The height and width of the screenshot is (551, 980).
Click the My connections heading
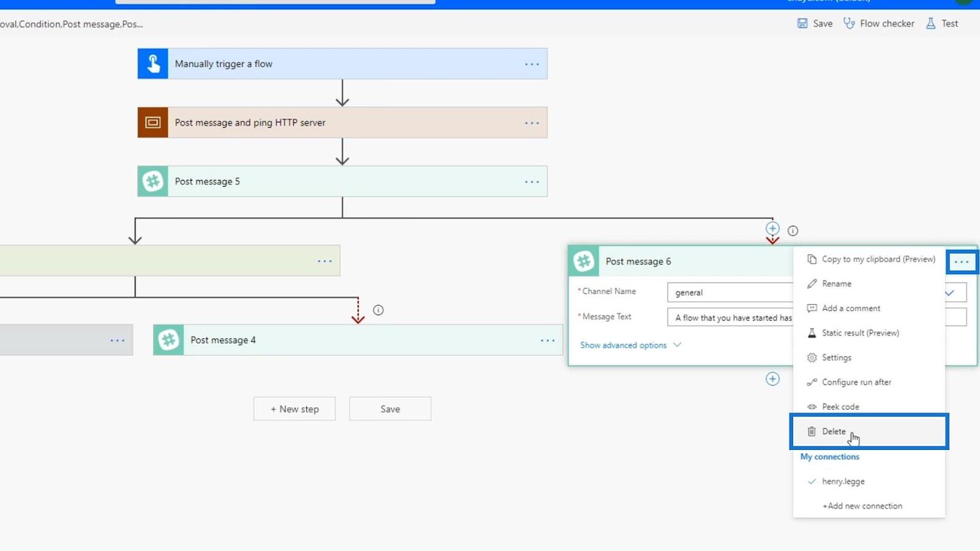pyautogui.click(x=830, y=457)
